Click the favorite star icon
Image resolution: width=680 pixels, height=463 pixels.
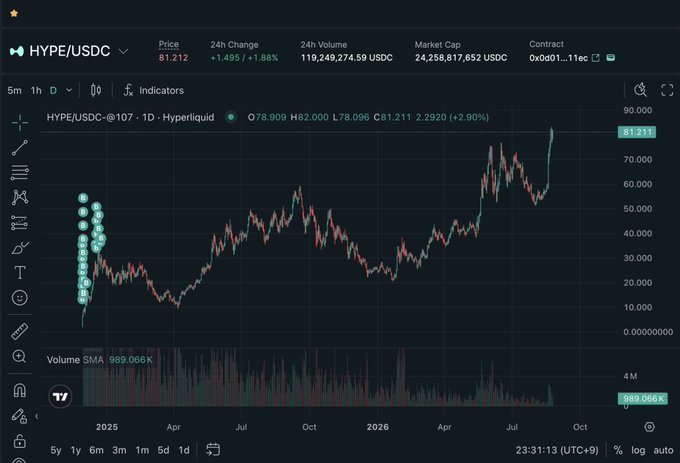[14, 13]
